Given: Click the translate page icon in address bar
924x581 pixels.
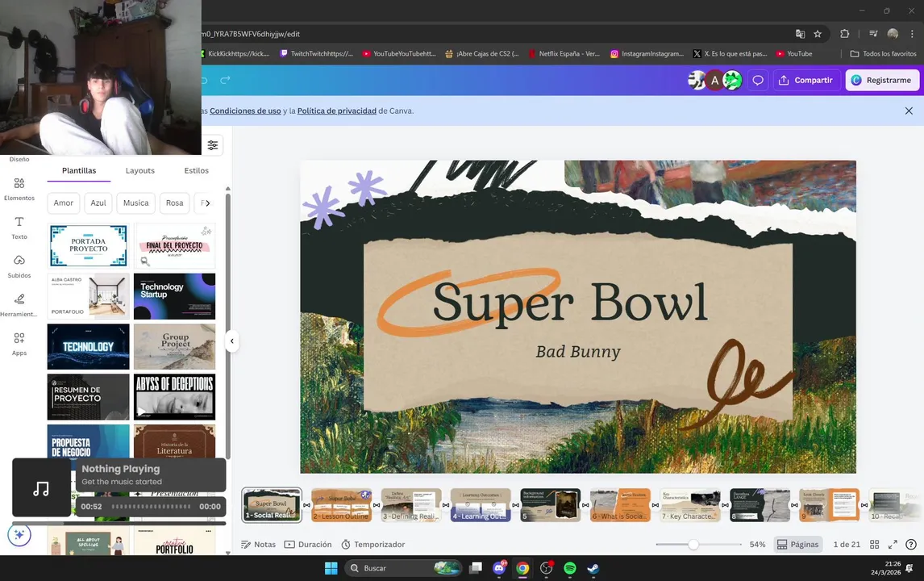Looking at the screenshot, I should (801, 34).
